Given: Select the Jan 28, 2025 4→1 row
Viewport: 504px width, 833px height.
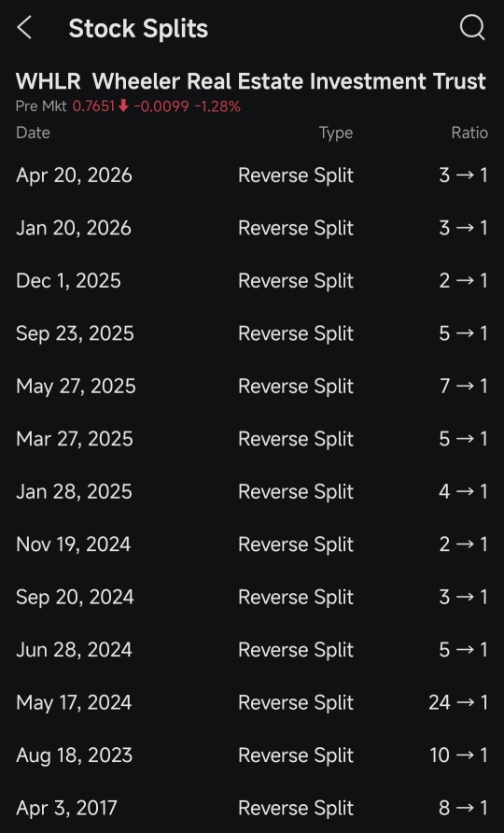Looking at the screenshot, I should 252,491.
